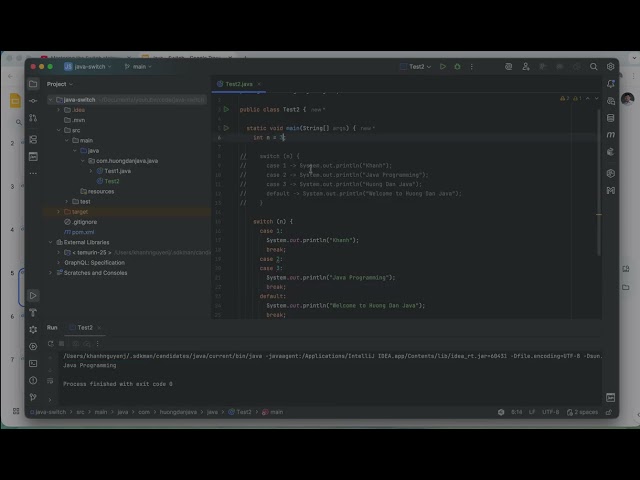This screenshot has width=640, height=480.
Task: Open the Git tool window icon
Action: click(x=33, y=397)
